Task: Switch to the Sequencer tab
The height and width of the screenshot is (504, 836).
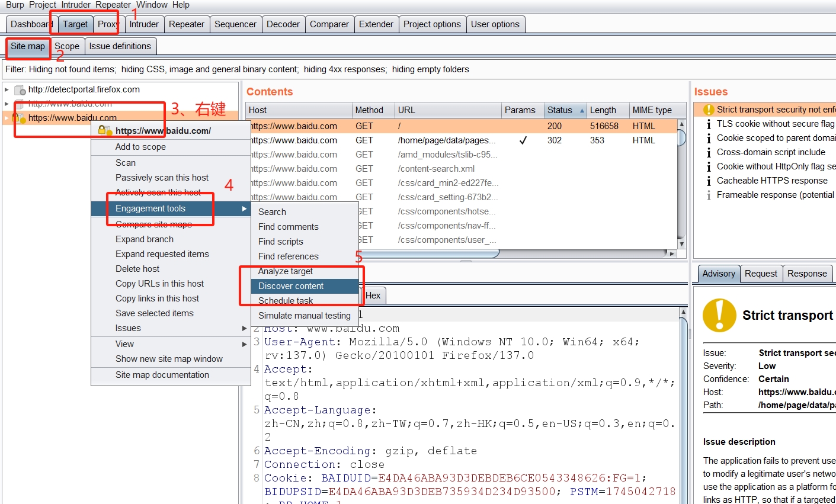Action: pos(235,24)
